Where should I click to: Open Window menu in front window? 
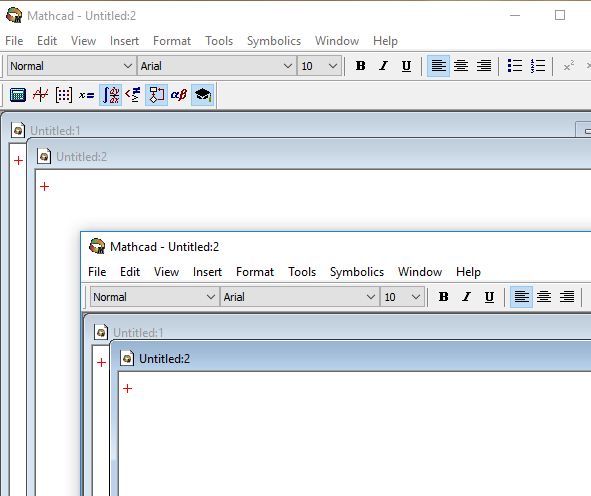point(420,272)
